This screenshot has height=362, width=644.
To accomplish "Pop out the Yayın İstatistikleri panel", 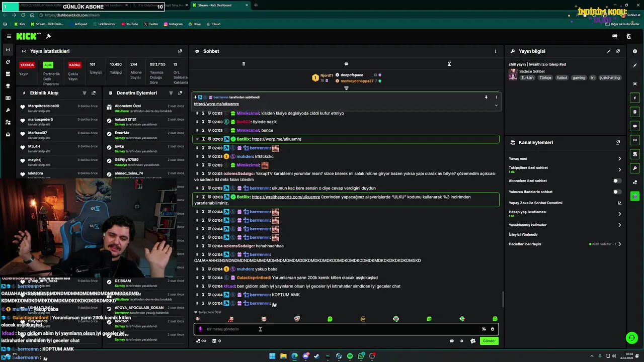I will (180, 51).
